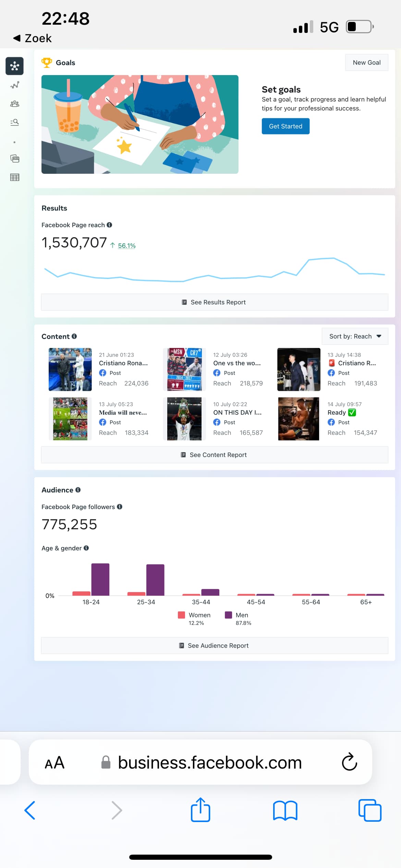This screenshot has height=868, width=401.
Task: Open Safari AA text size menu
Action: [54, 762]
